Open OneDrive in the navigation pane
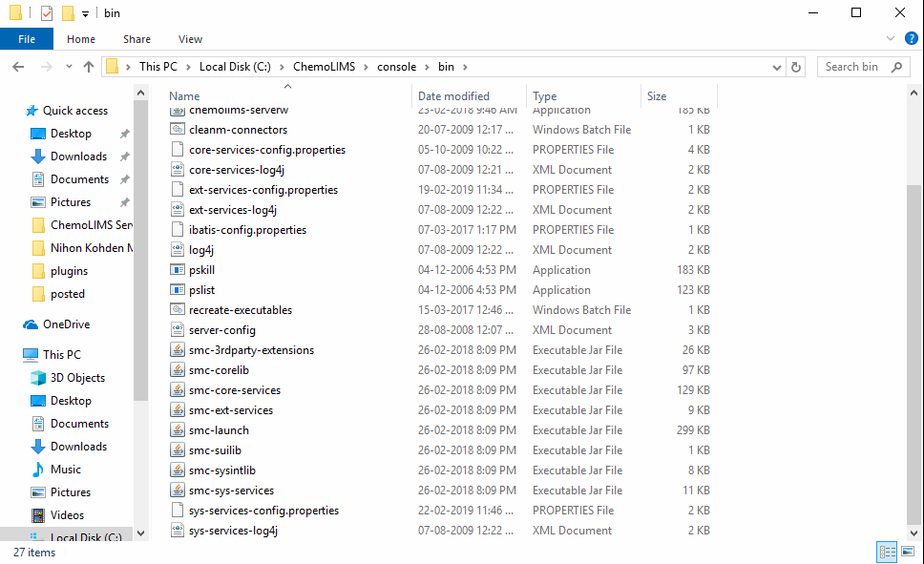This screenshot has height=564, width=924. click(x=69, y=324)
